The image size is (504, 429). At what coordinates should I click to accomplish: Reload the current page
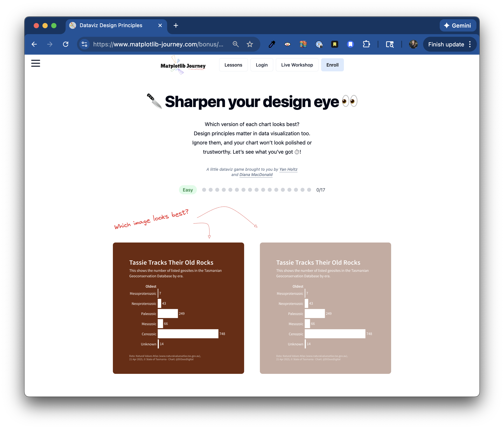[66, 44]
